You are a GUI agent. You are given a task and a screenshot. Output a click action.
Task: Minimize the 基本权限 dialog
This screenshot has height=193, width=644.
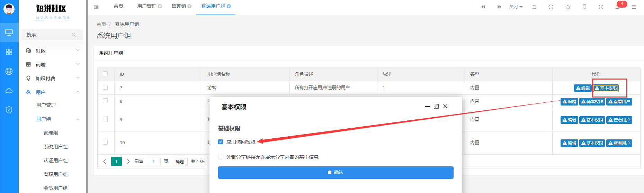tap(427, 107)
